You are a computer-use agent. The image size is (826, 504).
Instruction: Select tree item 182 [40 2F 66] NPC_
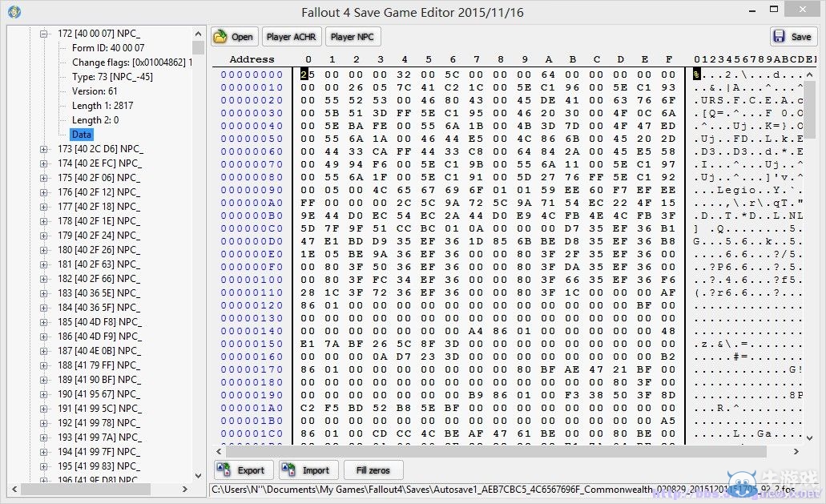click(99, 279)
